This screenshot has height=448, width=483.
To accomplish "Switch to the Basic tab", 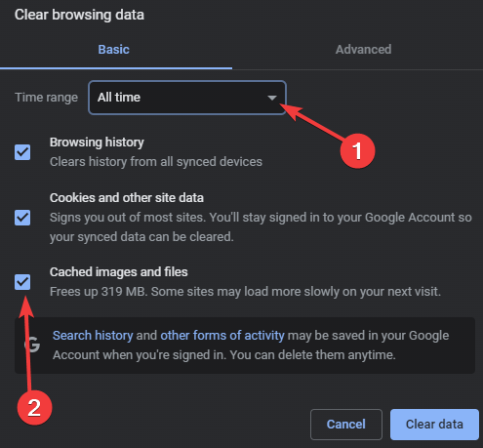I will (114, 50).
